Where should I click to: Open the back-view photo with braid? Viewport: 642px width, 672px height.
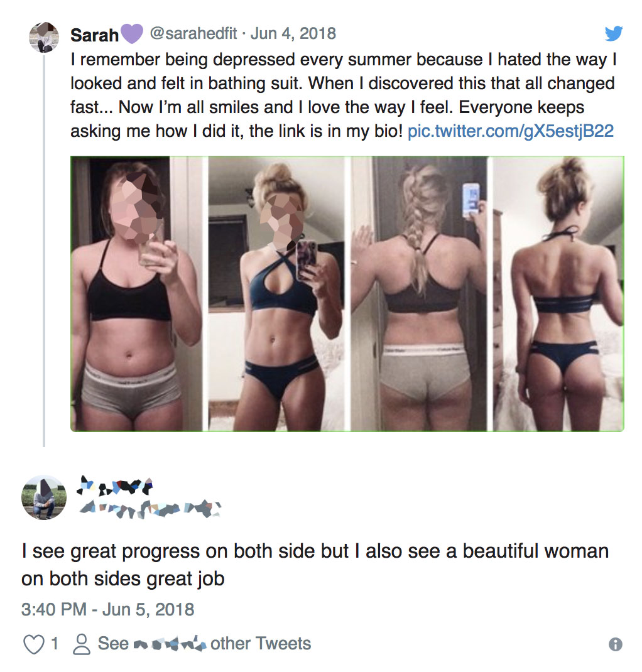click(419, 293)
